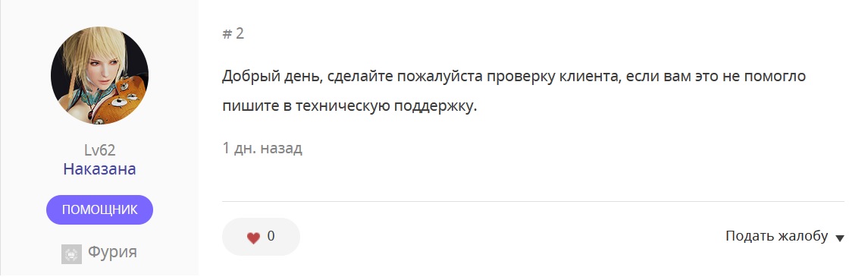Click the purple ПОМОЩНИК badge

click(x=99, y=210)
